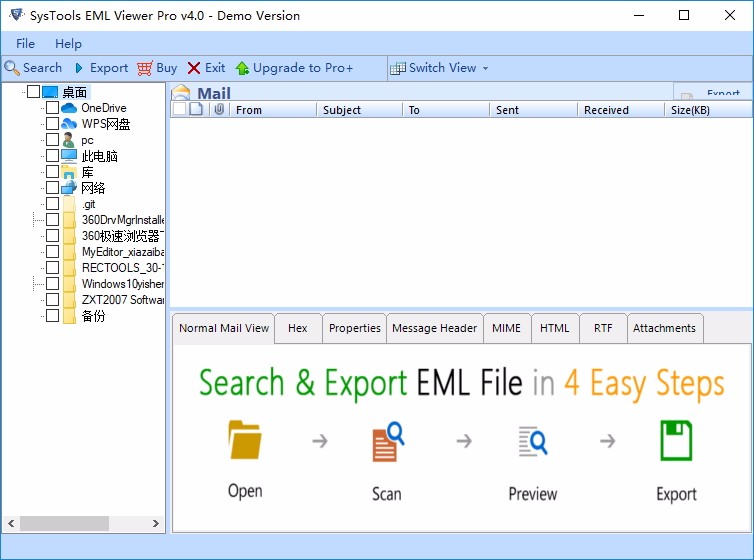Check the .git folder checkbox
Screen dimensions: 754x560
(x=52, y=203)
